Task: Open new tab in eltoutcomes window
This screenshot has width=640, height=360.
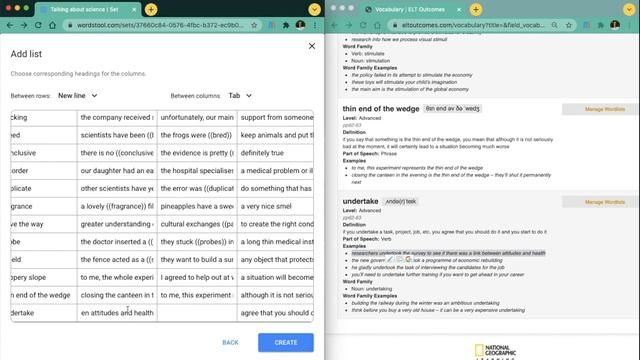Action: 476,9
